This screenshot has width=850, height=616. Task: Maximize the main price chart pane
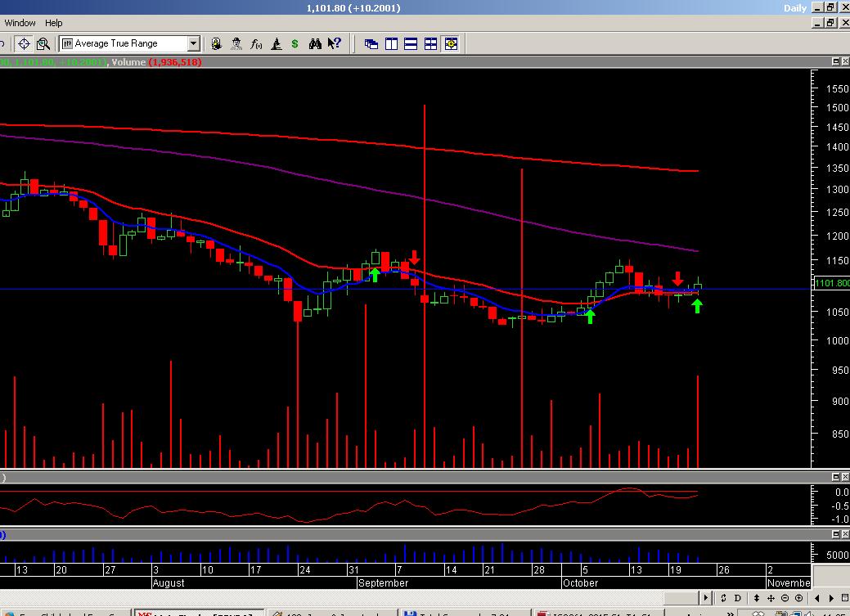836,61
